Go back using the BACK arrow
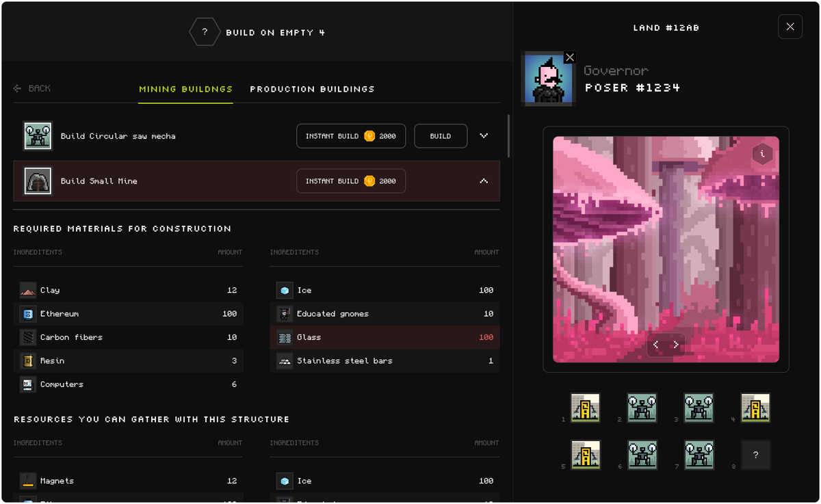 [x=32, y=89]
